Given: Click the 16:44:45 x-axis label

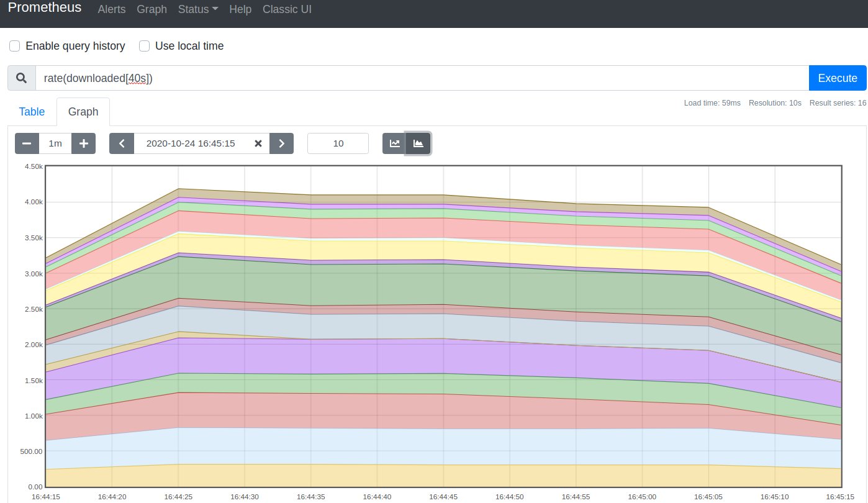Looking at the screenshot, I should (x=443, y=497).
